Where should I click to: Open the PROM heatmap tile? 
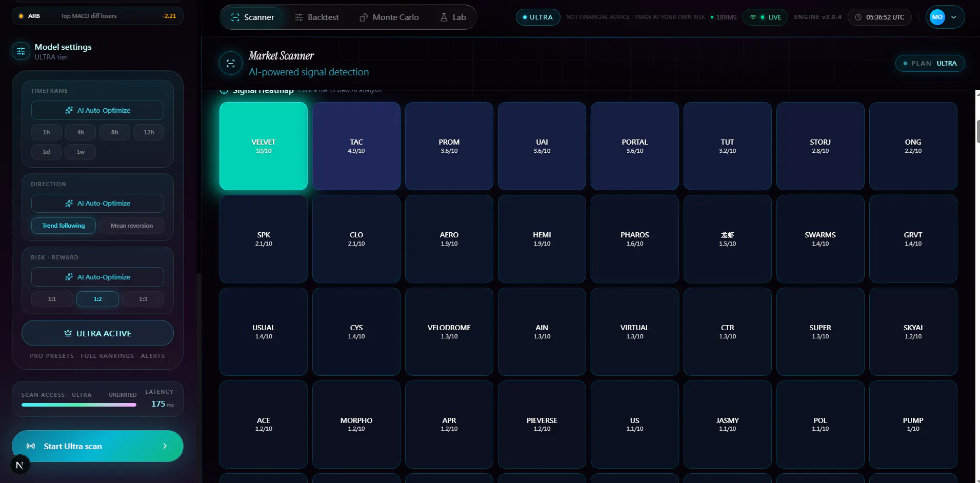coord(449,146)
